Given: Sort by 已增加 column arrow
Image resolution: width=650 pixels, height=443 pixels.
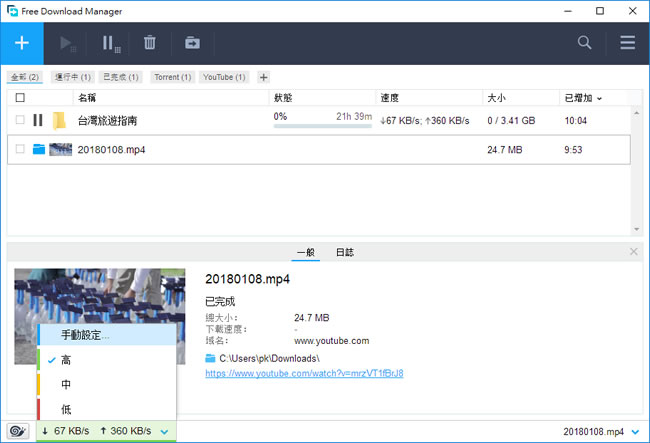Looking at the screenshot, I should click(599, 99).
